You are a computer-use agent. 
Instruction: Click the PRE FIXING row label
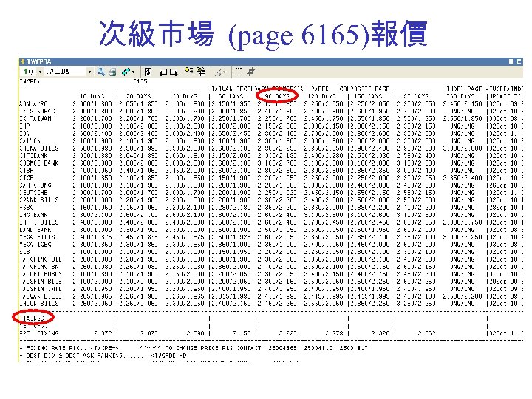pos(38,333)
